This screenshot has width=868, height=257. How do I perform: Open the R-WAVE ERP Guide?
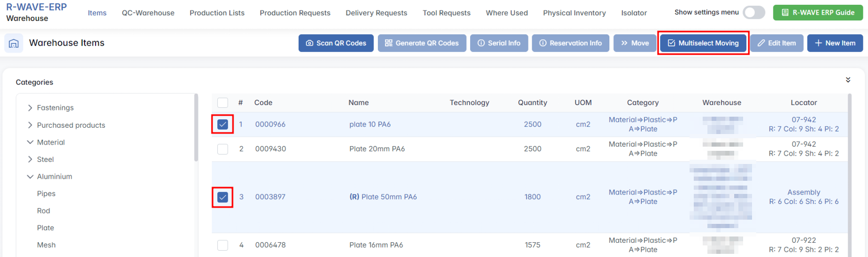click(x=818, y=13)
